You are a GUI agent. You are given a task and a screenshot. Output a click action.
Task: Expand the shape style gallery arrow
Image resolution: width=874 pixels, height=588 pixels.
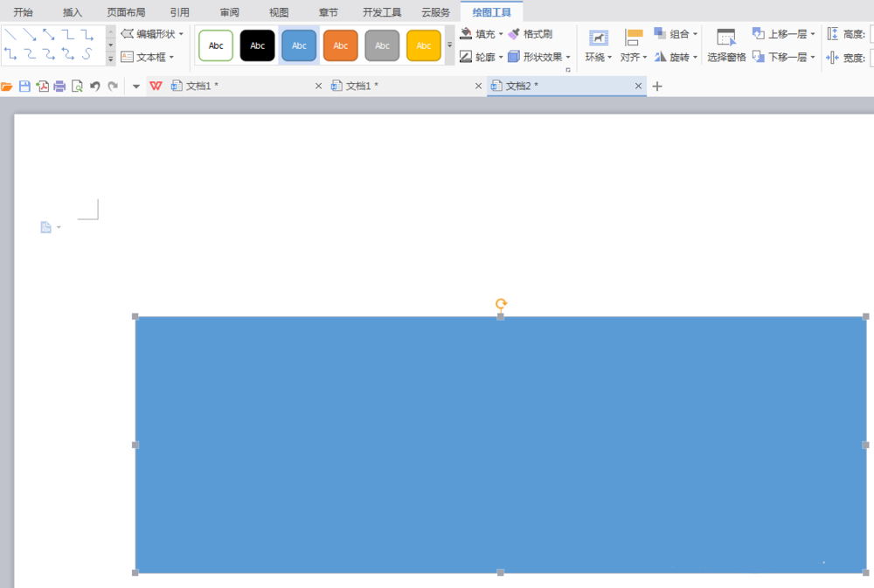[449, 45]
